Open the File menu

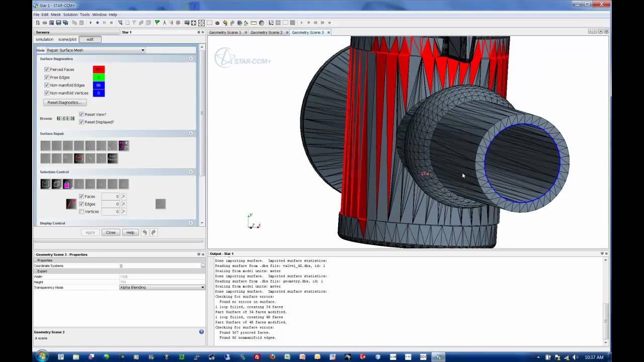click(36, 15)
